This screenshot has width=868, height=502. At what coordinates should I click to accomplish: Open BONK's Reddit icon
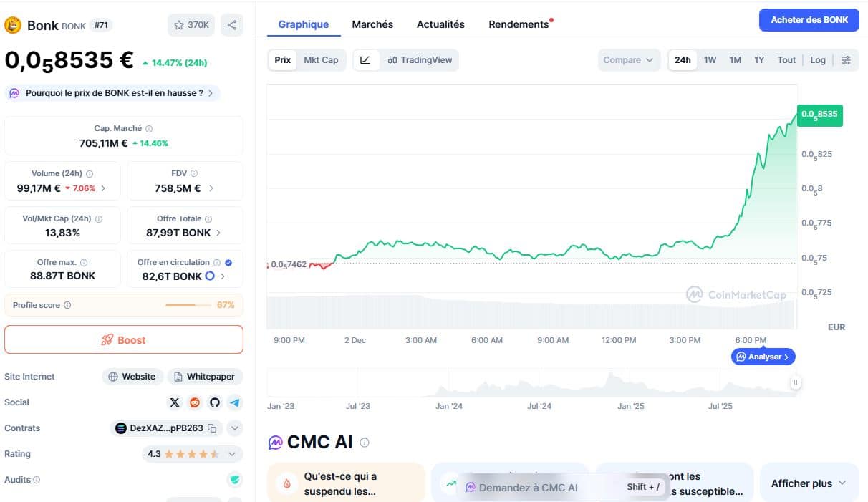[x=195, y=402]
